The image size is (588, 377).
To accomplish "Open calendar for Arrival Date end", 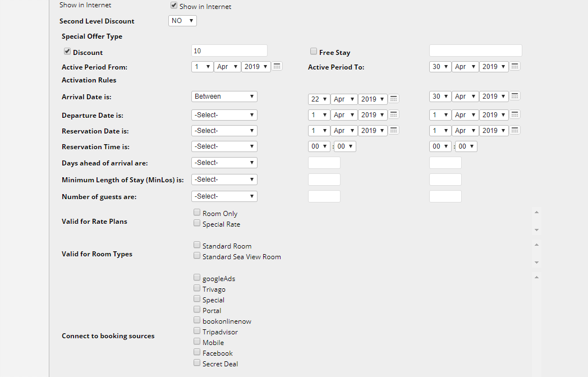I will (x=514, y=96).
